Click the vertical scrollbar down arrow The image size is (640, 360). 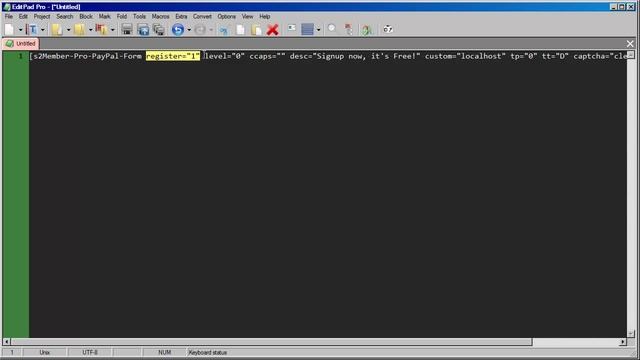pyautogui.click(x=631, y=334)
